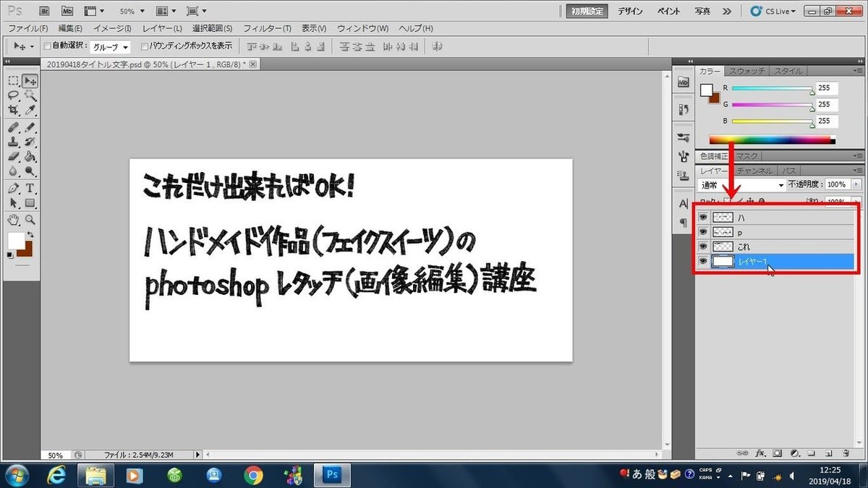The height and width of the screenshot is (488, 868).
Task: Toggle the Auto-Select (自動選択) checkbox
Action: [x=48, y=46]
